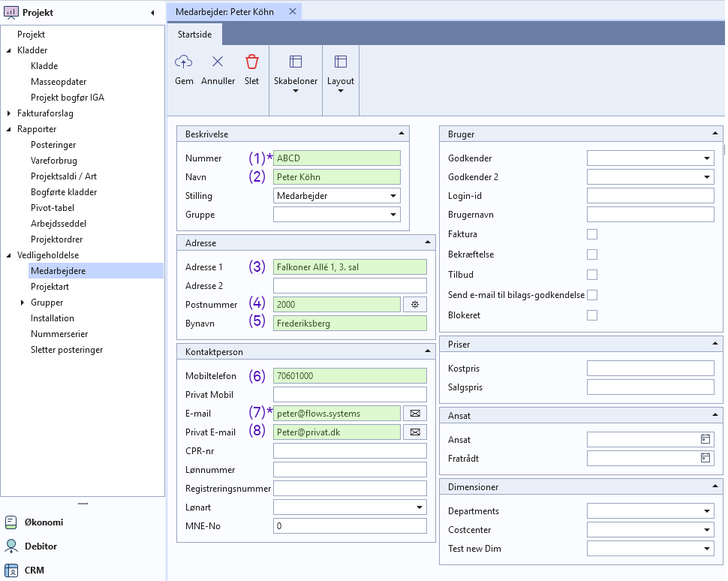Image resolution: width=728 pixels, height=581 pixels.
Task: Expand the Fakturaforslag tree node
Action: pyautogui.click(x=9, y=113)
